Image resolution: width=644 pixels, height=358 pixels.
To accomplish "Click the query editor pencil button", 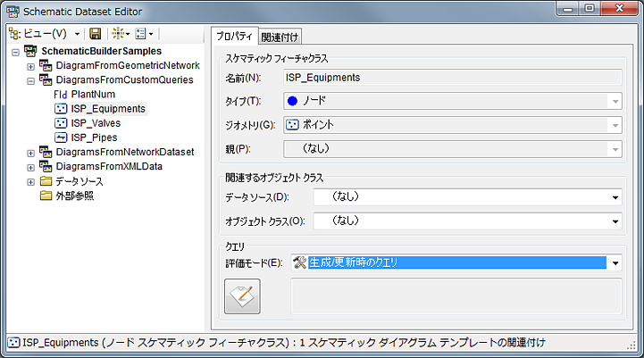I will click(242, 296).
